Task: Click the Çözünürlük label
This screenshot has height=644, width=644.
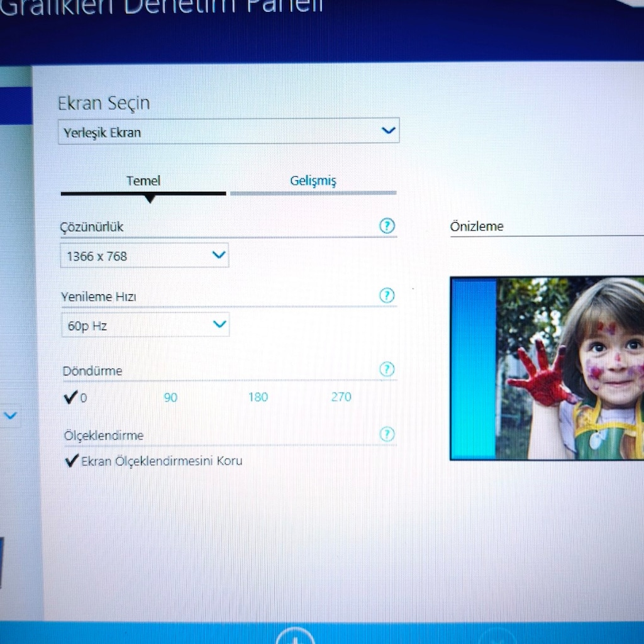Action: coord(92,226)
